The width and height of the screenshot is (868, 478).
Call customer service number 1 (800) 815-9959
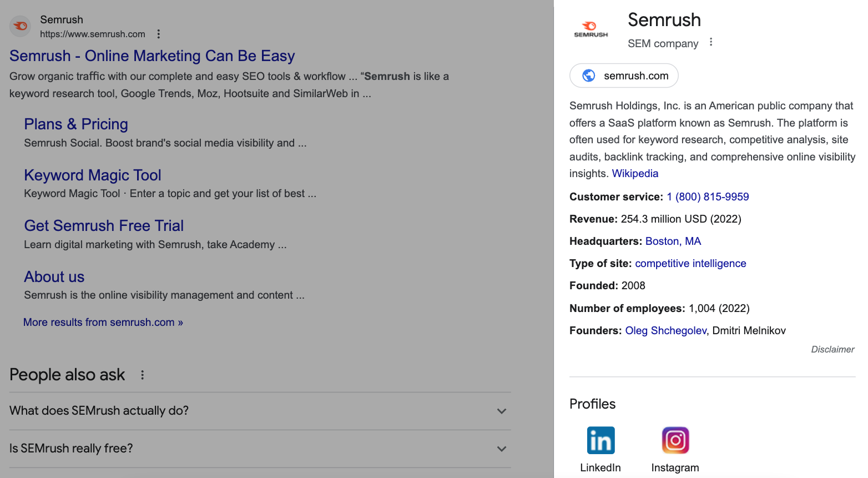708,197
